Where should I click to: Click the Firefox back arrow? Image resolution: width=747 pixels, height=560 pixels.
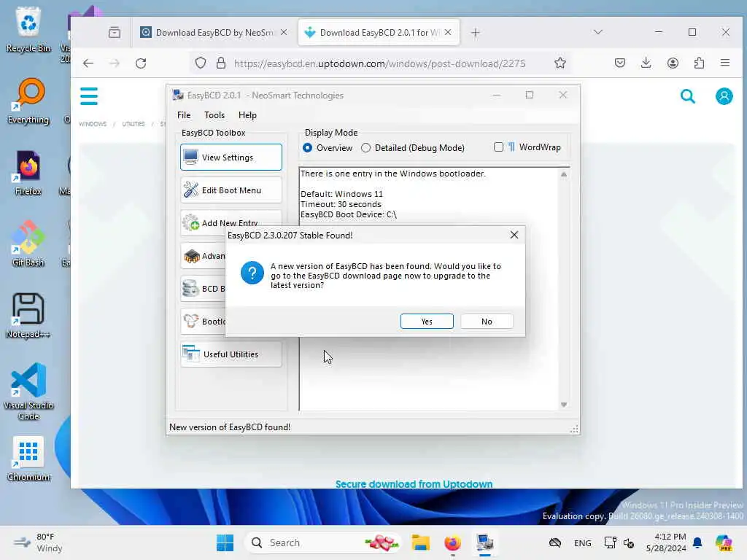88,63
